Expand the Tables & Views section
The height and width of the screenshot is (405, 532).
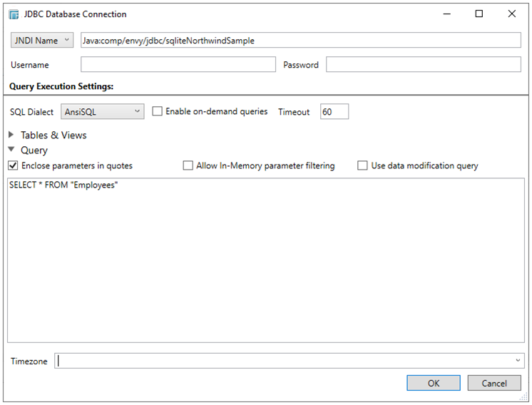tap(12, 135)
